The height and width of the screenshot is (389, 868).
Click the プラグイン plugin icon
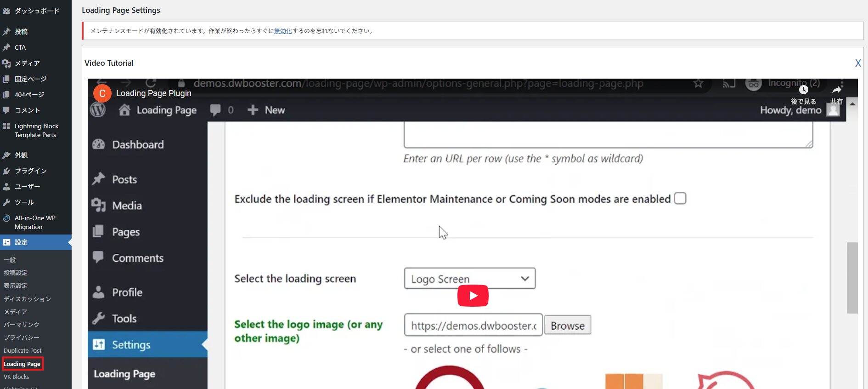coord(6,171)
